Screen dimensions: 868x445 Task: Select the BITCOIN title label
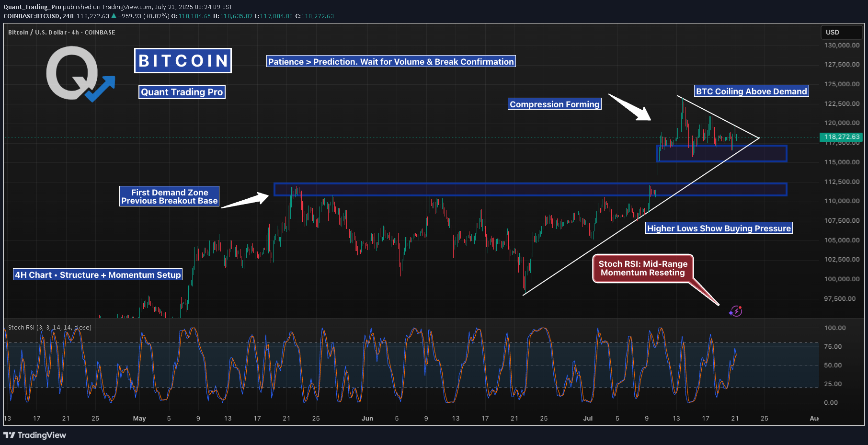click(183, 61)
